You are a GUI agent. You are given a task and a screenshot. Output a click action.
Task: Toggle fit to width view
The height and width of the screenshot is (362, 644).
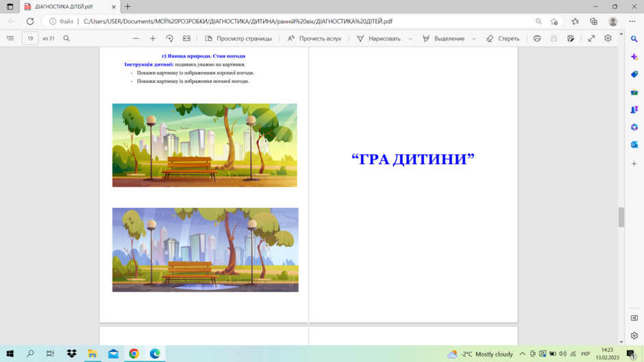tap(186, 38)
